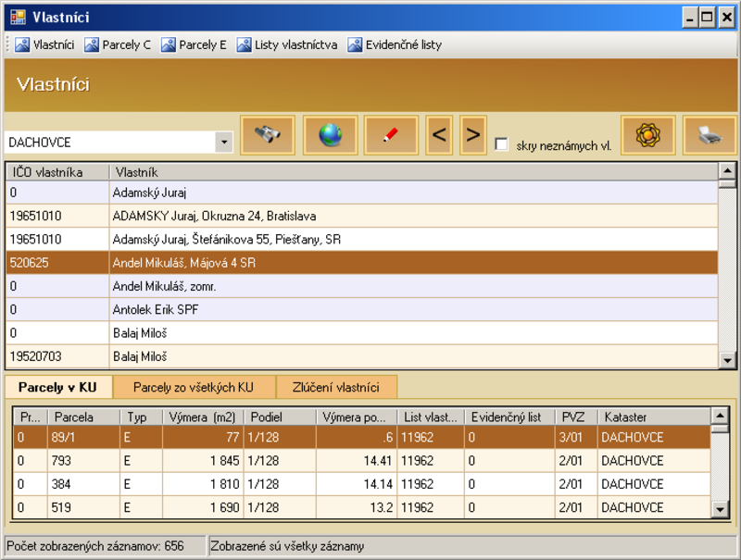Click the orange gear settings button
The height and width of the screenshot is (560, 741).
point(647,135)
